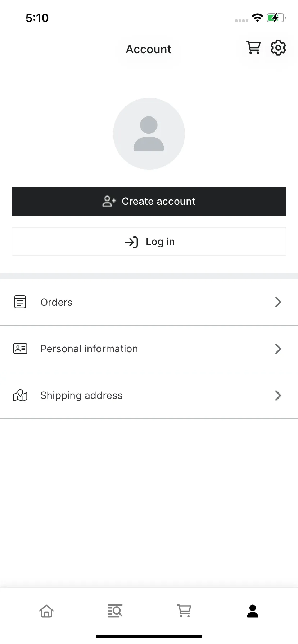This screenshot has width=298, height=644.
Task: Open Personal information via its chevron
Action: click(x=278, y=349)
